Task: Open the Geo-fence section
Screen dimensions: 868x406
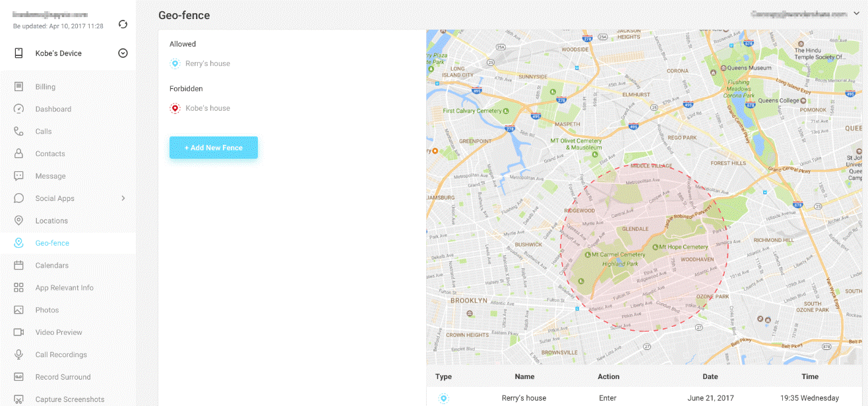Action: pyautogui.click(x=53, y=243)
